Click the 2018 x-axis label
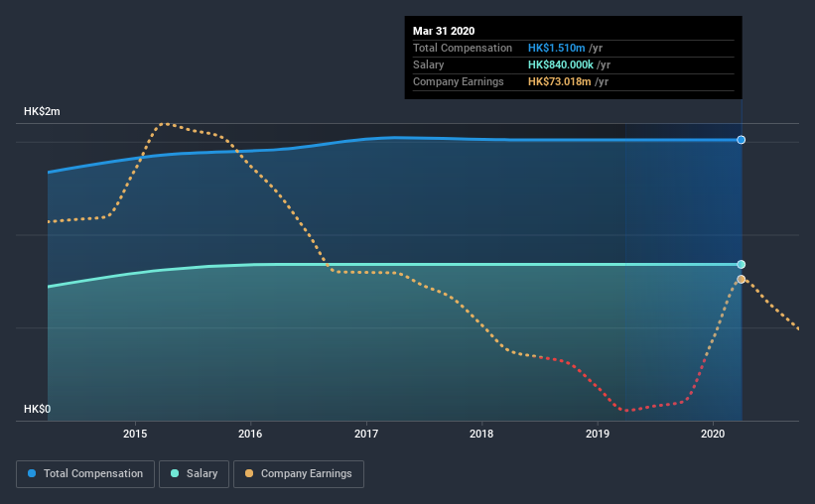The image size is (815, 504). [481, 434]
